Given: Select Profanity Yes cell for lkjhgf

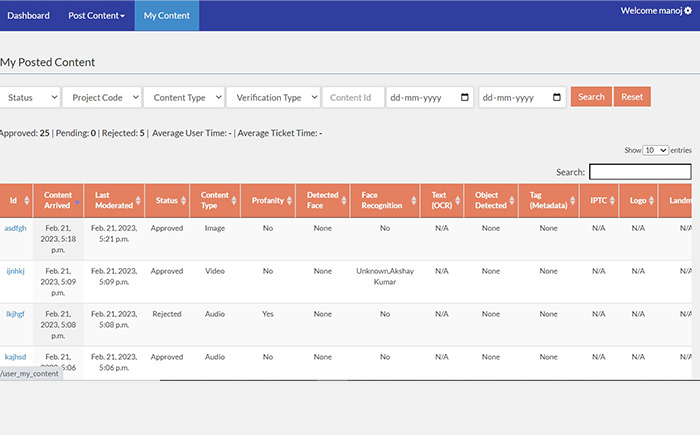Looking at the screenshot, I should [268, 314].
